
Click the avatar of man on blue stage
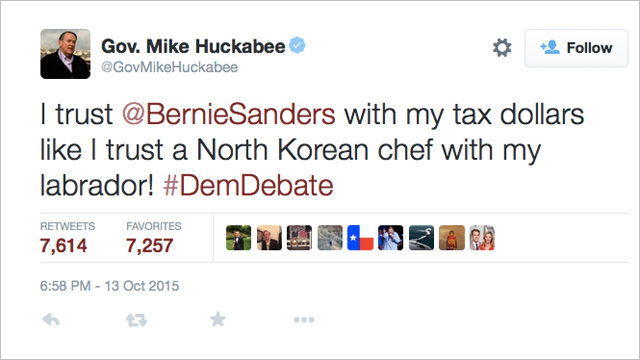391,238
